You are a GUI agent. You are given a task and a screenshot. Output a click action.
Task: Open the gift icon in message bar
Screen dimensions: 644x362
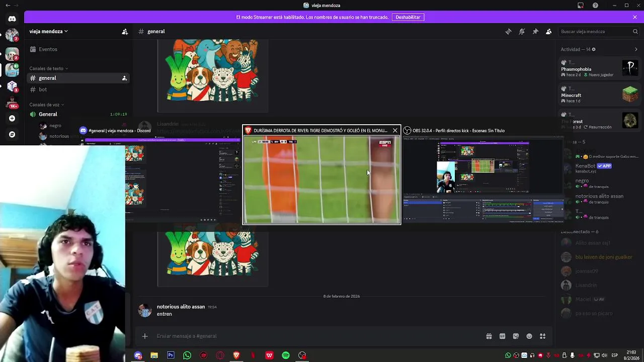pyautogui.click(x=489, y=336)
